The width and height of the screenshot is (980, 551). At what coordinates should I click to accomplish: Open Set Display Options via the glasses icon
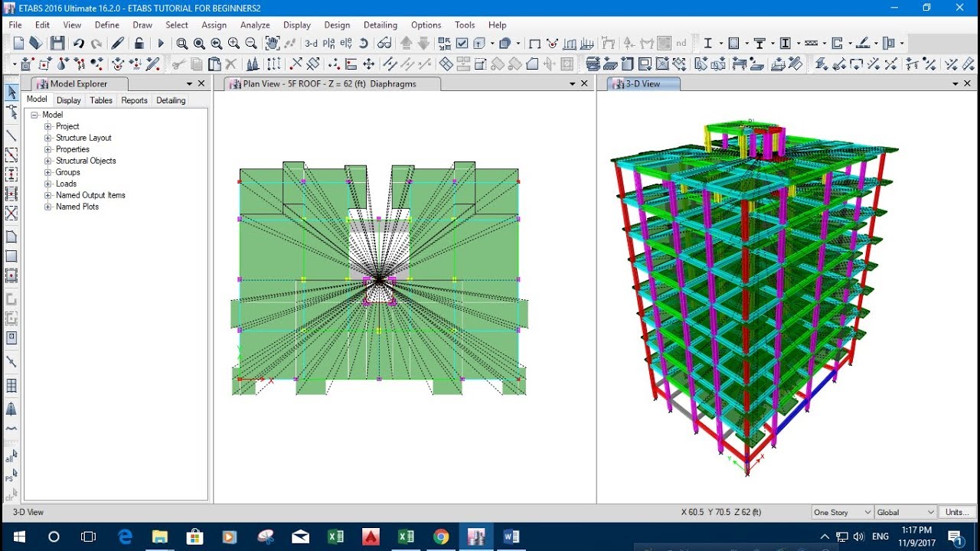coord(385,44)
